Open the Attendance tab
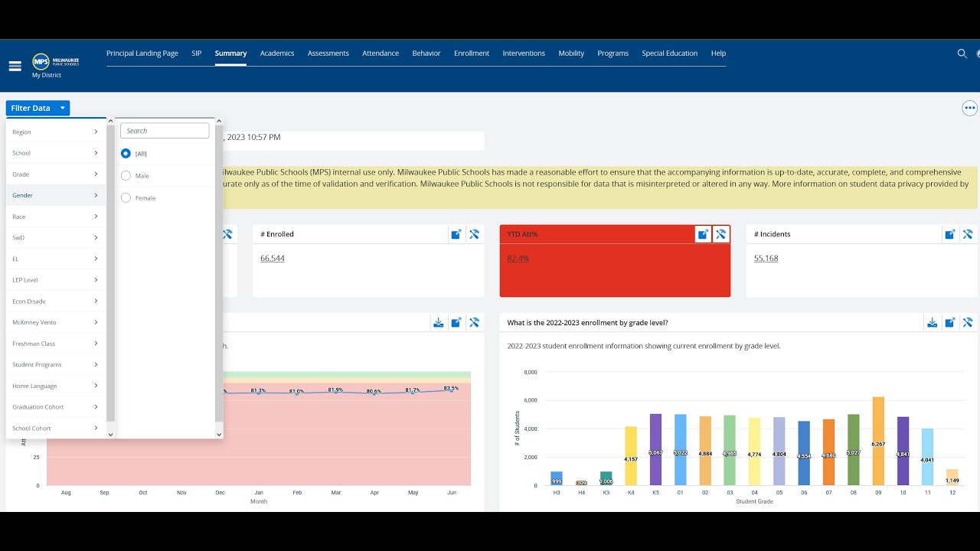Viewport: 980px width, 551px height. pyautogui.click(x=381, y=54)
